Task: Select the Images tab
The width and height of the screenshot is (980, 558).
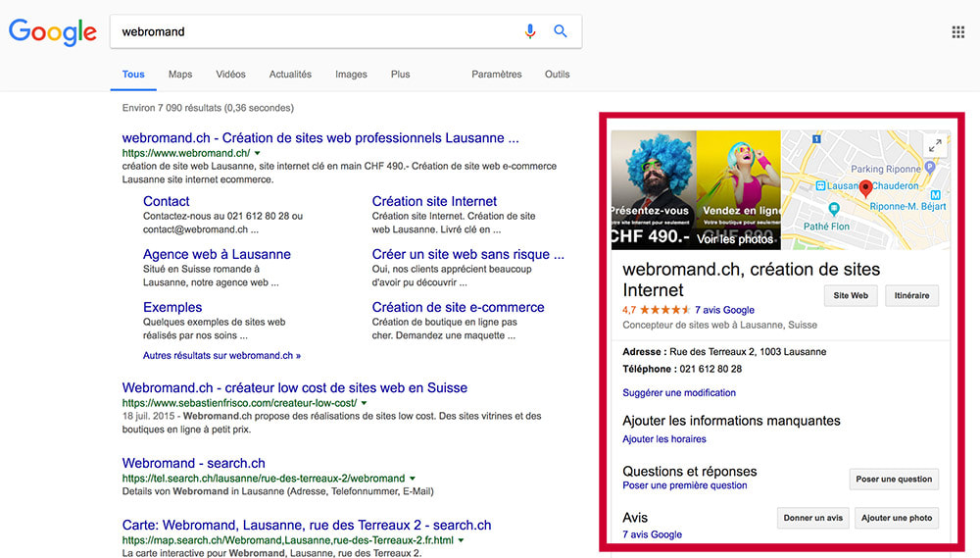Action: coord(351,75)
